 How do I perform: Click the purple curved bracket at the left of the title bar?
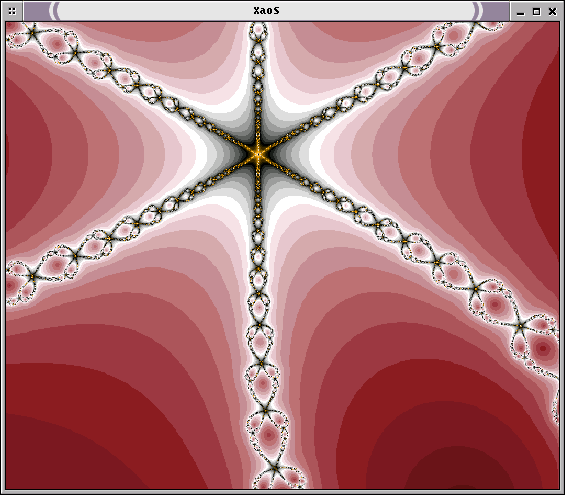coord(54,11)
